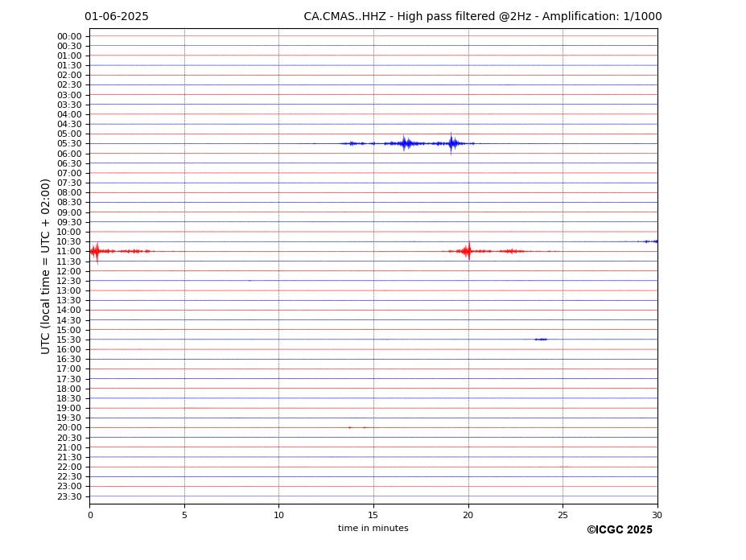This screenshot has width=746, height=560.
Task: Click x-axis tick label 5
Action: [184, 515]
